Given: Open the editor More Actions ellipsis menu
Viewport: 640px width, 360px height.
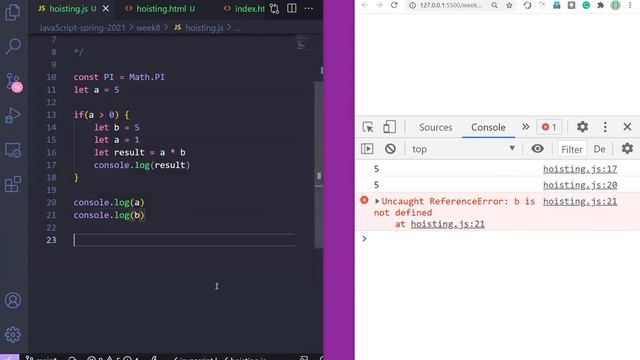Looking at the screenshot, I should [309, 8].
